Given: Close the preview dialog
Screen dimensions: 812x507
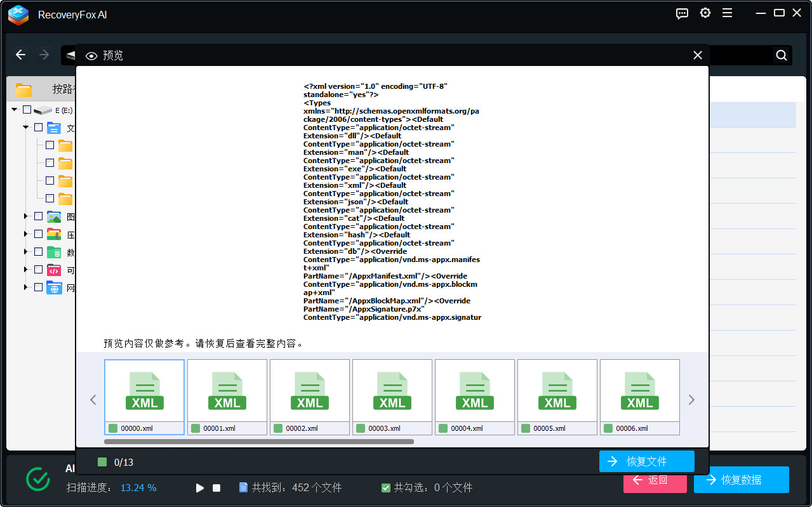Looking at the screenshot, I should click(697, 55).
